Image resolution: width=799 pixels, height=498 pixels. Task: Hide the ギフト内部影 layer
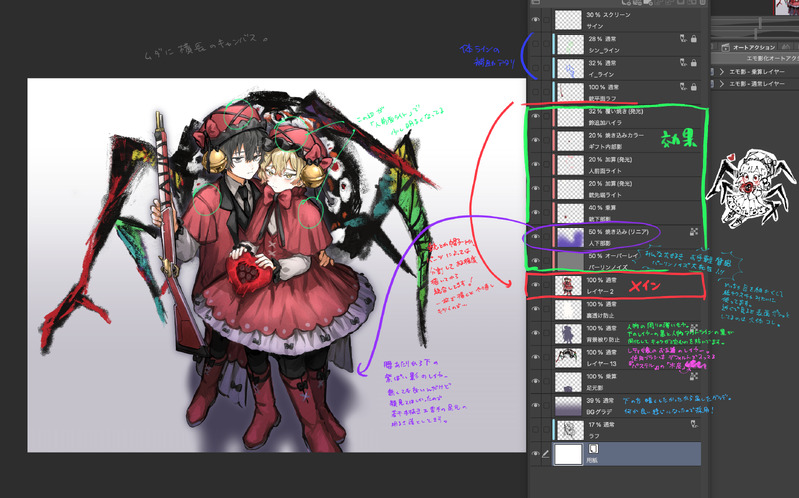tap(535, 140)
